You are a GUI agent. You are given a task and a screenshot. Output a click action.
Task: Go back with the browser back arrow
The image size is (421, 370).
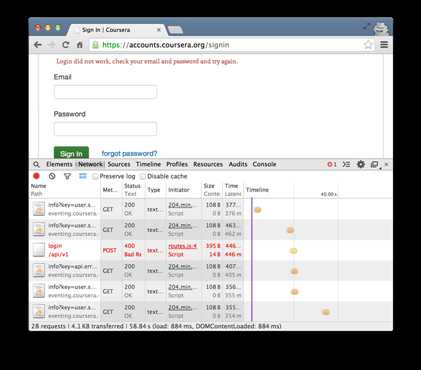click(38, 45)
